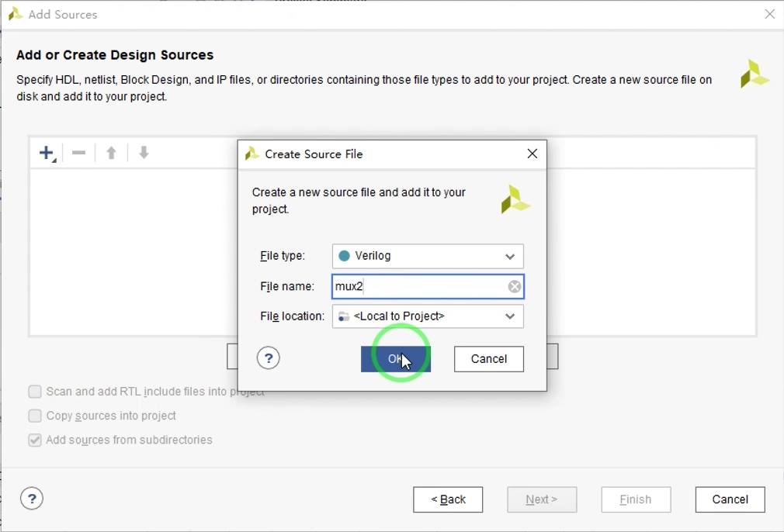Click the minus Remove source icon

pyautogui.click(x=78, y=153)
